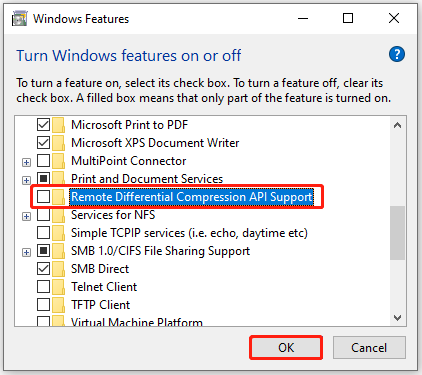
Task: Toggle SMB 1.0/CIFS File Sharing Support checkbox
Action: pos(43,251)
